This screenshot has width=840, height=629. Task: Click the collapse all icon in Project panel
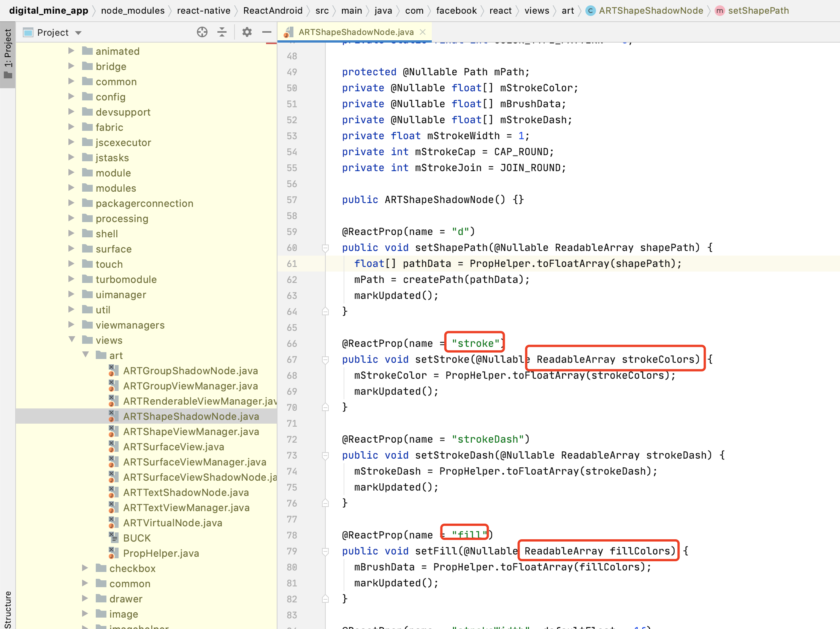point(222,32)
